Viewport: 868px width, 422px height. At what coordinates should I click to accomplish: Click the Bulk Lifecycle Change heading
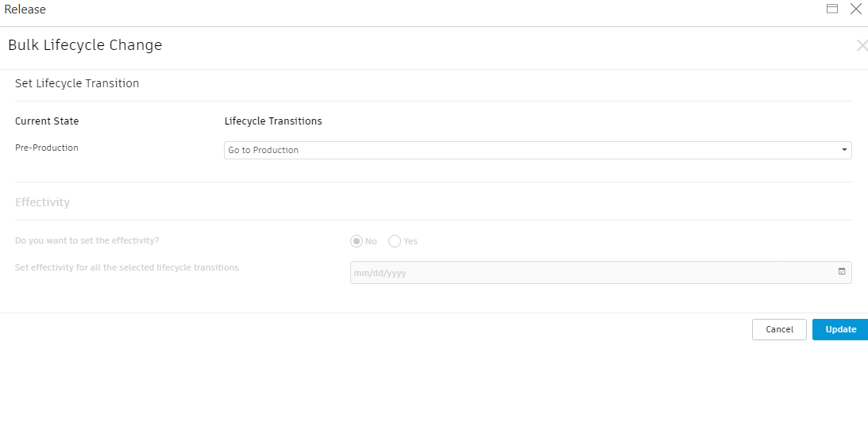(x=85, y=45)
